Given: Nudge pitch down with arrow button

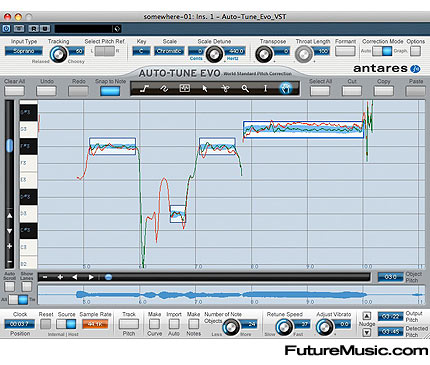Looking at the screenshot, I should 367,332.
